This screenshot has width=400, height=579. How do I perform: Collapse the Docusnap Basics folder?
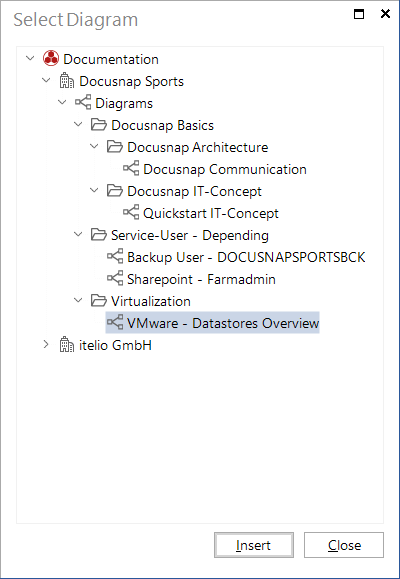point(78,124)
